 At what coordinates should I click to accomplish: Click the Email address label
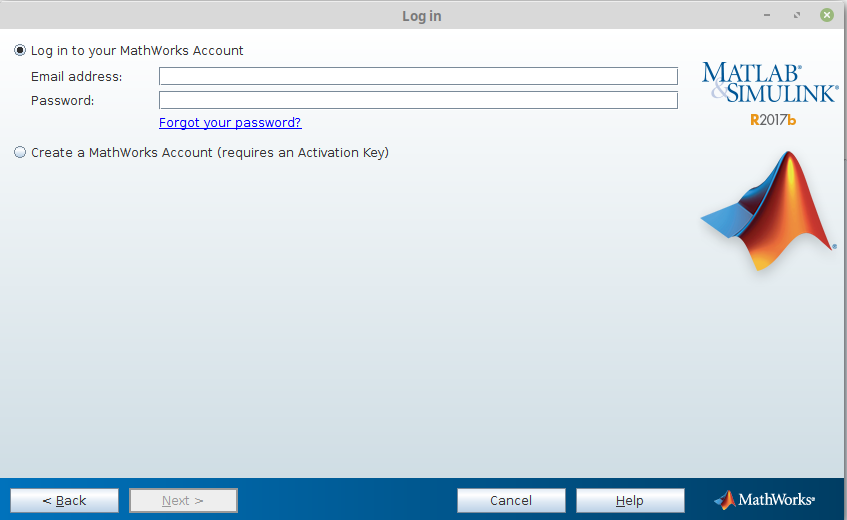77,77
